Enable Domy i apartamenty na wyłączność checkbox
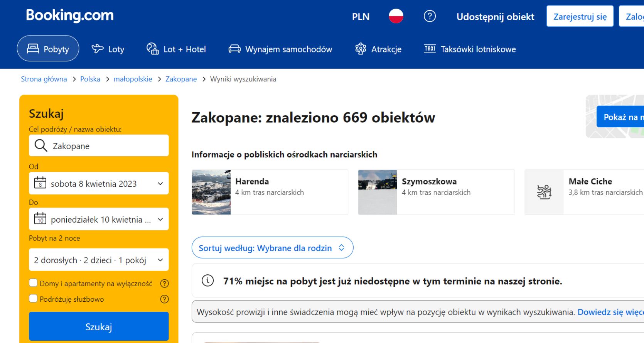 (x=33, y=283)
